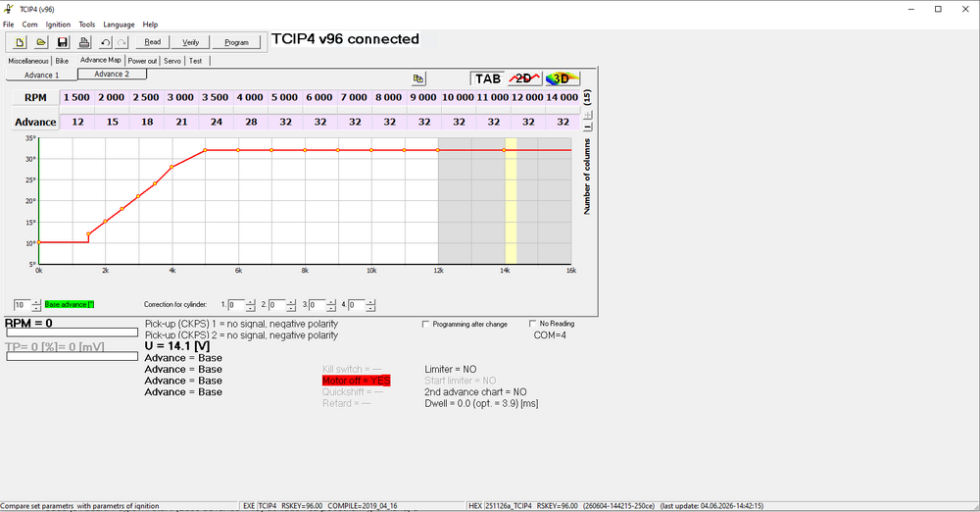The height and width of the screenshot is (512, 980).
Task: Click the RPM row header
Action: coord(35,98)
